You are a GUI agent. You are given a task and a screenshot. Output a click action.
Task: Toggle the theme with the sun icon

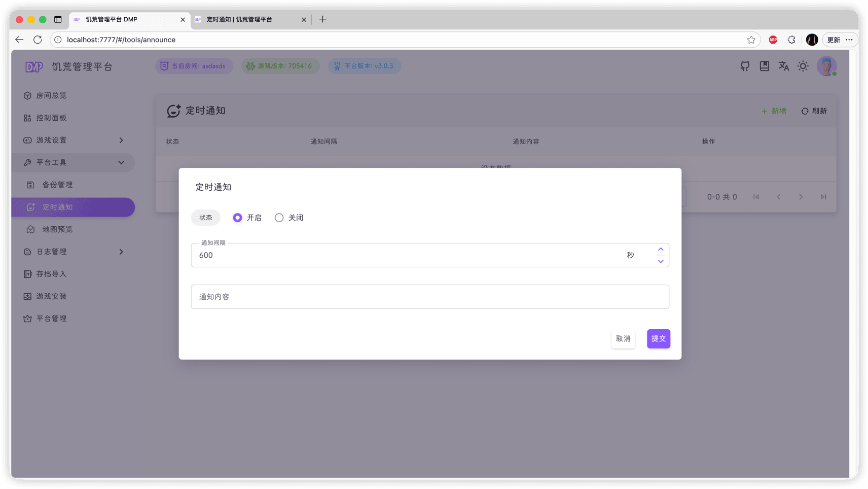coord(803,66)
